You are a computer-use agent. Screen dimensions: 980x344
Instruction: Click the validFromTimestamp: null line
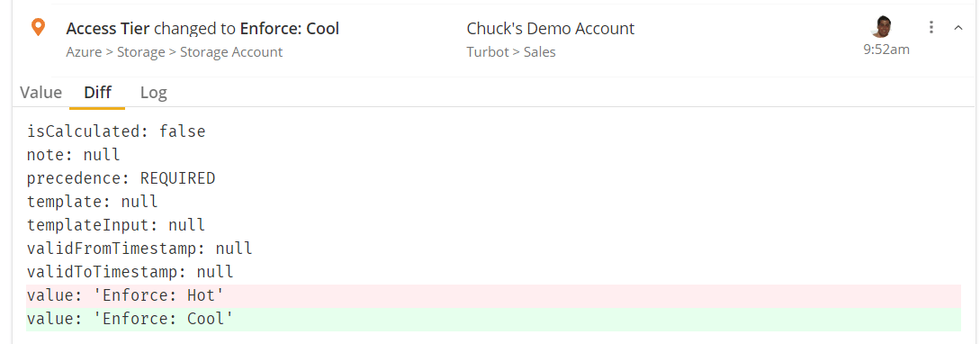139,249
